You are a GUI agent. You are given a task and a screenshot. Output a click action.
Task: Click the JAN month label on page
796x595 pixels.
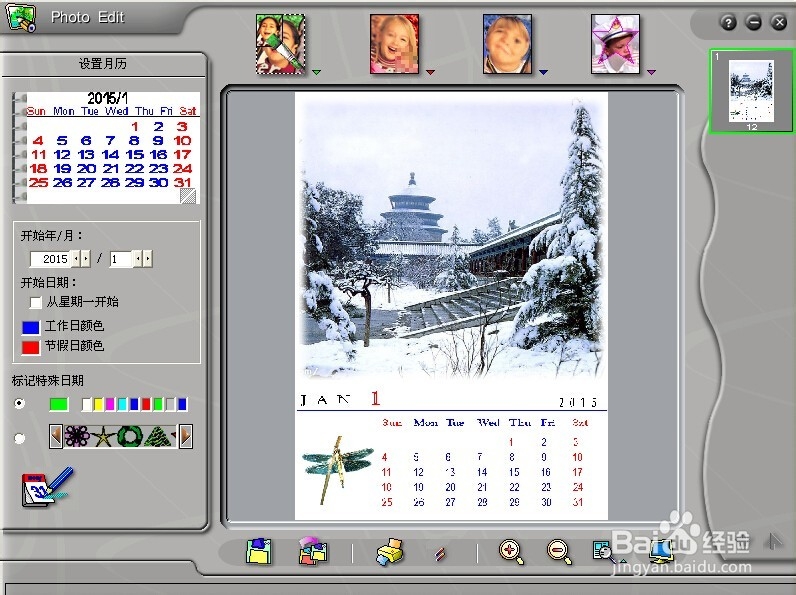point(325,400)
